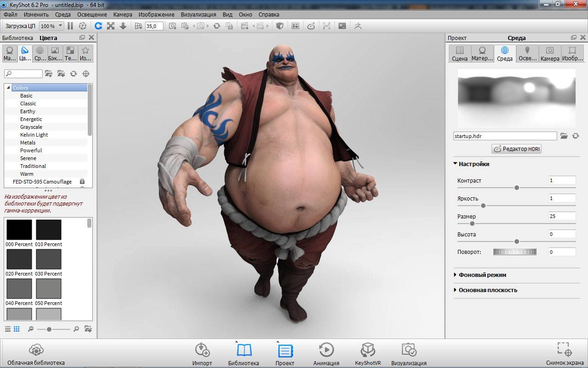Screen dimensions: 588x368
Task: Click the Размер slider handle
Action: click(x=472, y=224)
